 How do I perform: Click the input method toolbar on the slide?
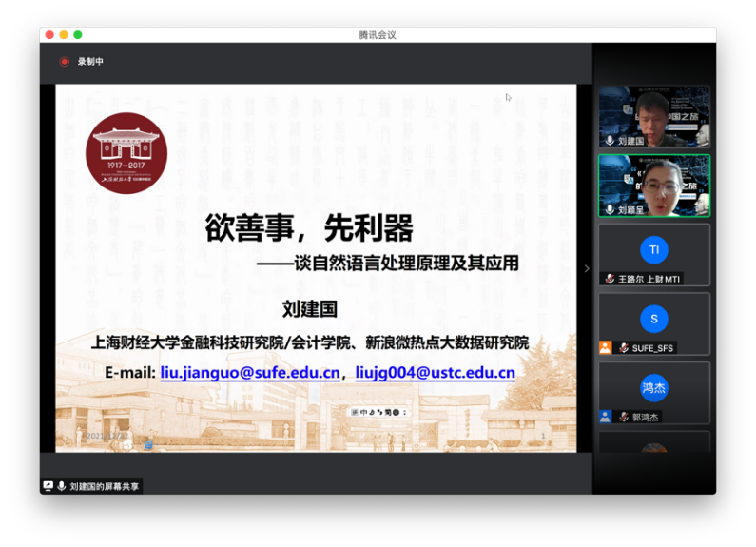click(378, 412)
